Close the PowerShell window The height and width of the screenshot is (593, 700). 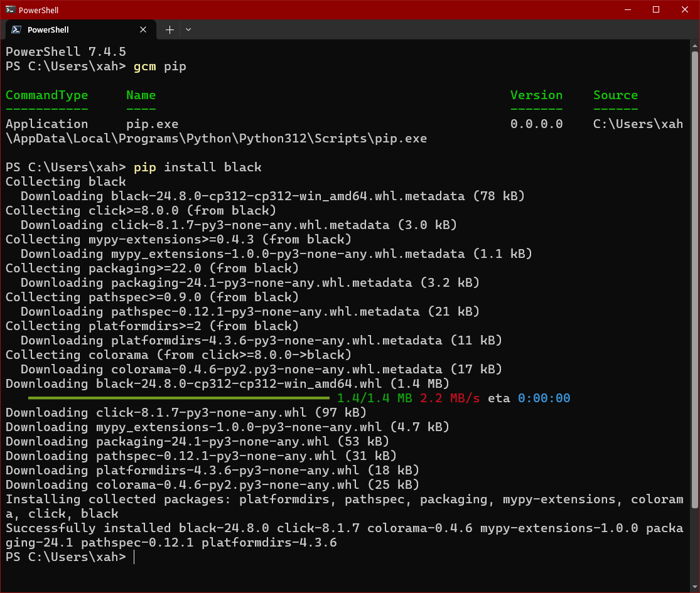[x=684, y=9]
